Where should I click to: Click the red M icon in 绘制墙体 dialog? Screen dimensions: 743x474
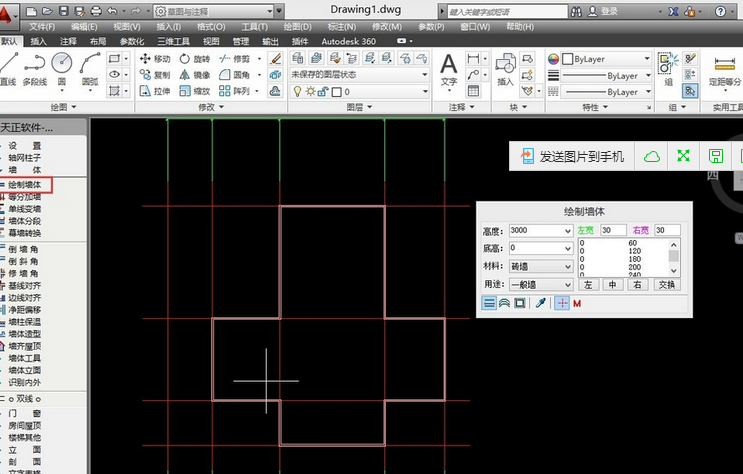coord(577,303)
